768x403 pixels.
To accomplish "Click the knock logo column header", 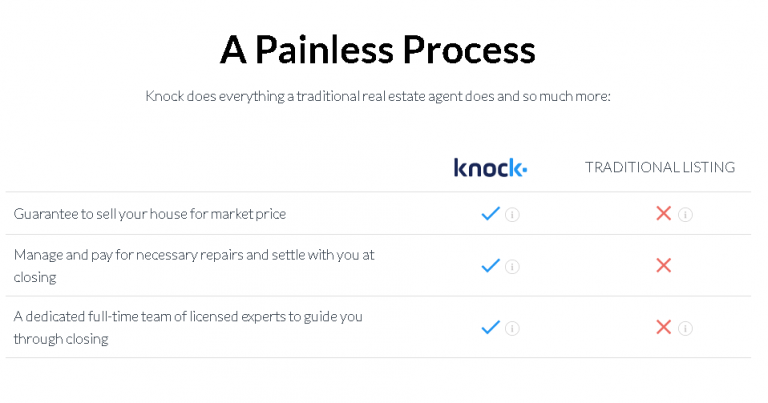I will (490, 168).
